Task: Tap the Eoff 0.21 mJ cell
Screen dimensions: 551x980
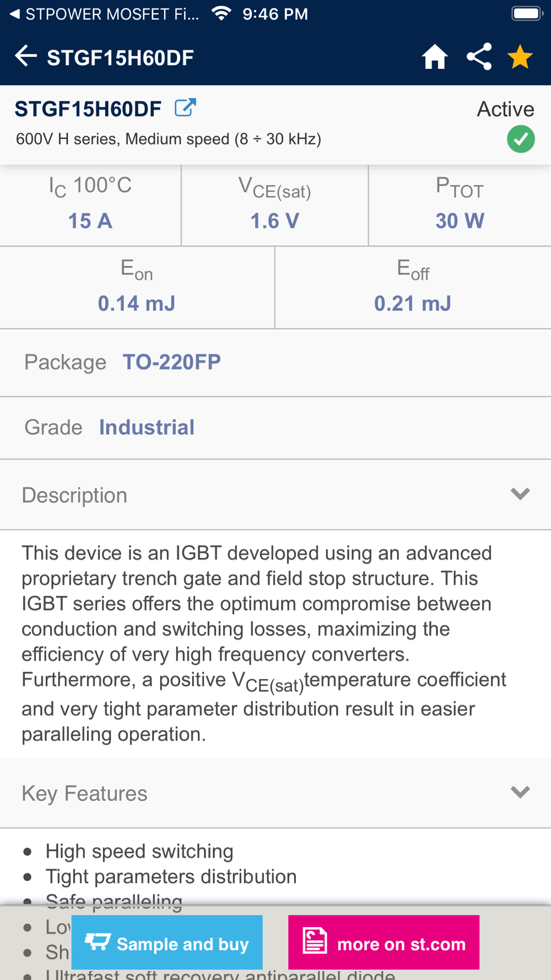Action: click(x=413, y=287)
